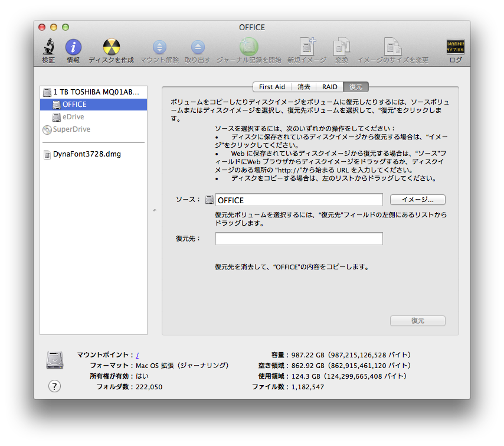Select the eDrive volume in sidebar
Image resolution: width=504 pixels, height=446 pixels.
(x=93, y=117)
